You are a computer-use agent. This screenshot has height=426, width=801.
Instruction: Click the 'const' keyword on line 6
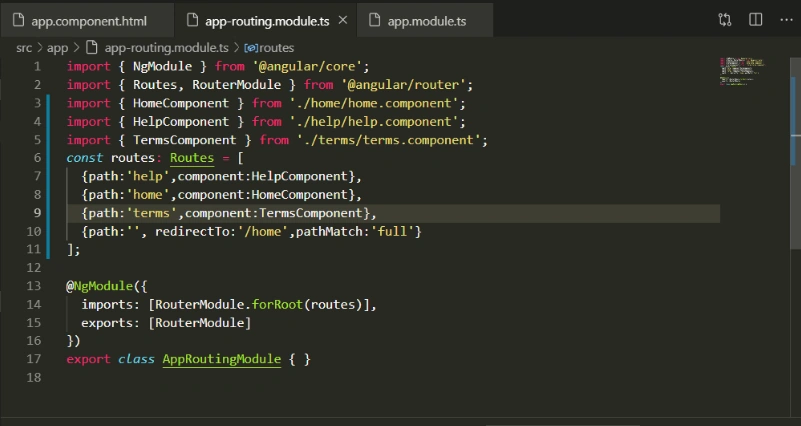click(x=85, y=158)
